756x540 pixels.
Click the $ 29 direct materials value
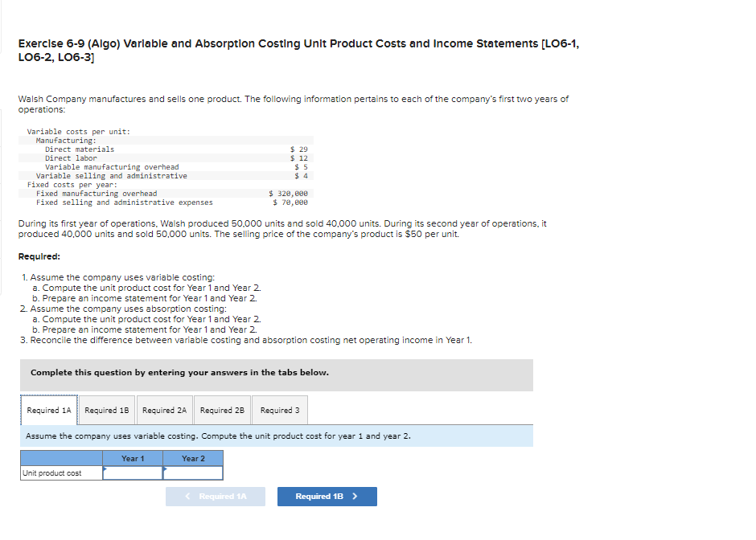click(299, 149)
